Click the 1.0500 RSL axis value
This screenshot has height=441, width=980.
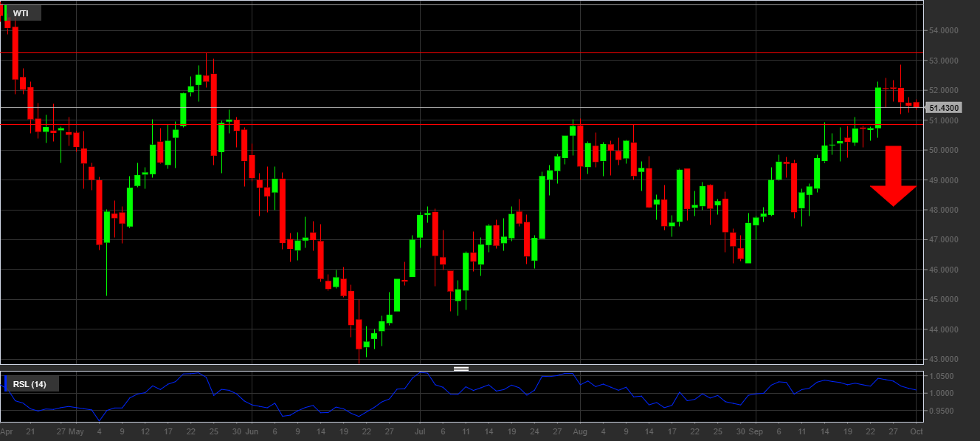click(x=945, y=377)
